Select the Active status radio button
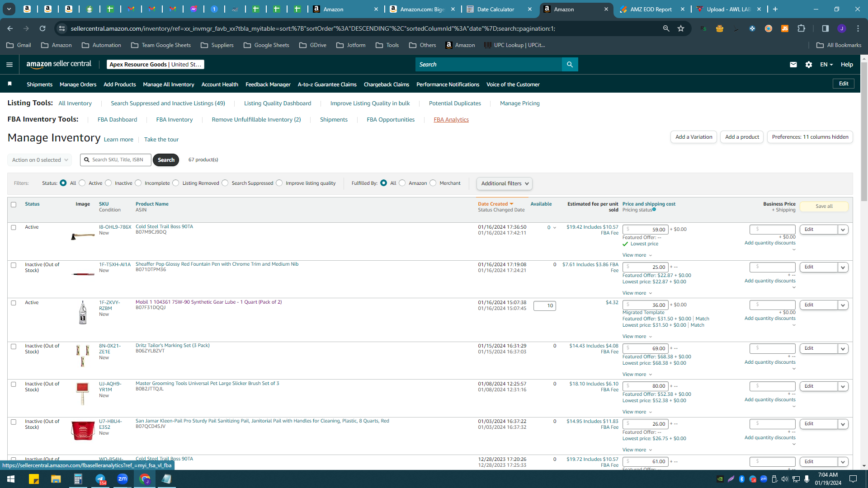 [82, 183]
